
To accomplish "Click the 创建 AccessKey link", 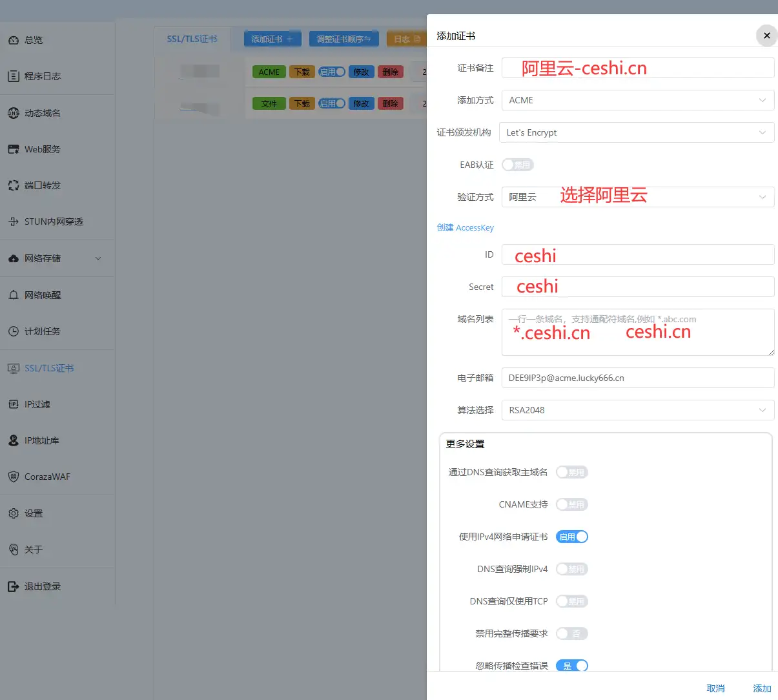I will [465, 227].
